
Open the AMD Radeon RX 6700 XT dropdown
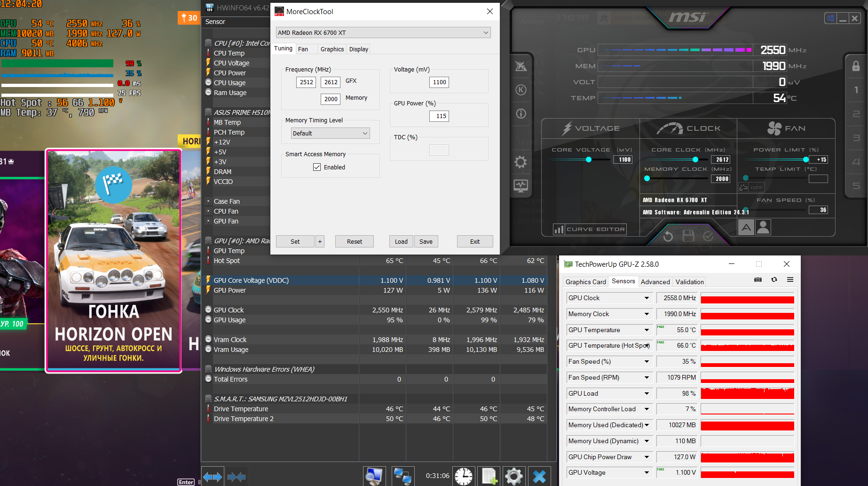(x=383, y=32)
